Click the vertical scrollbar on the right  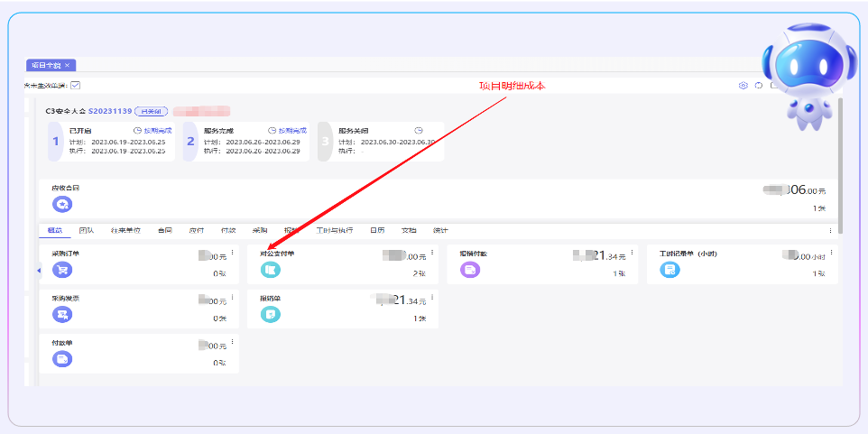840,162
